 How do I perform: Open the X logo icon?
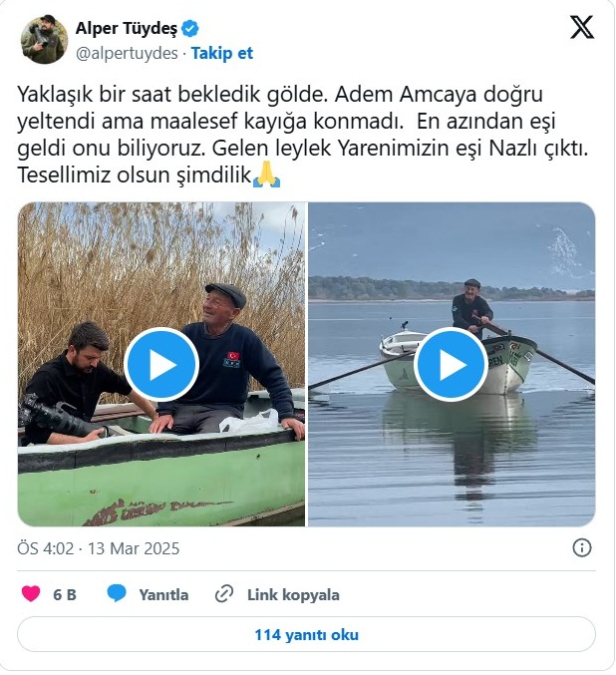pos(582,27)
